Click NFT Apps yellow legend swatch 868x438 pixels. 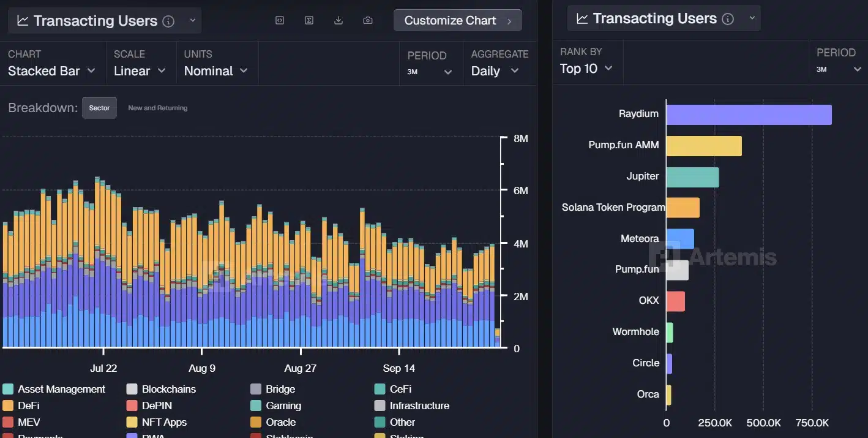pos(132,422)
